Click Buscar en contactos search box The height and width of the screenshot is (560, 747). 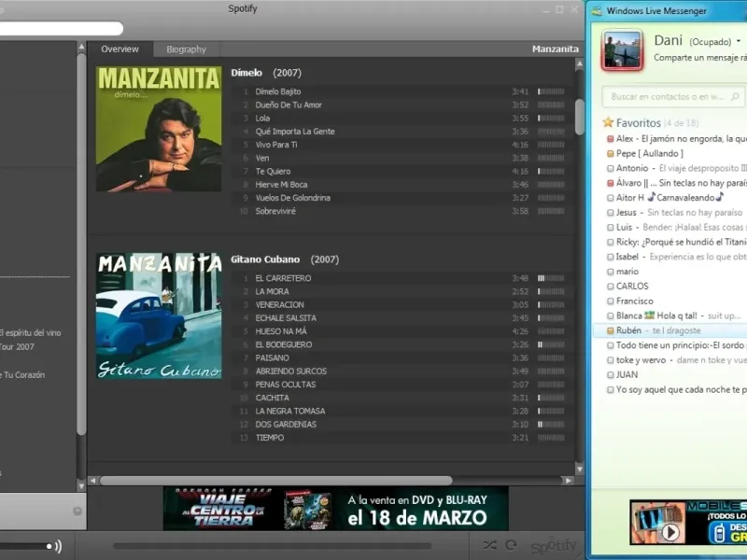tap(672, 97)
